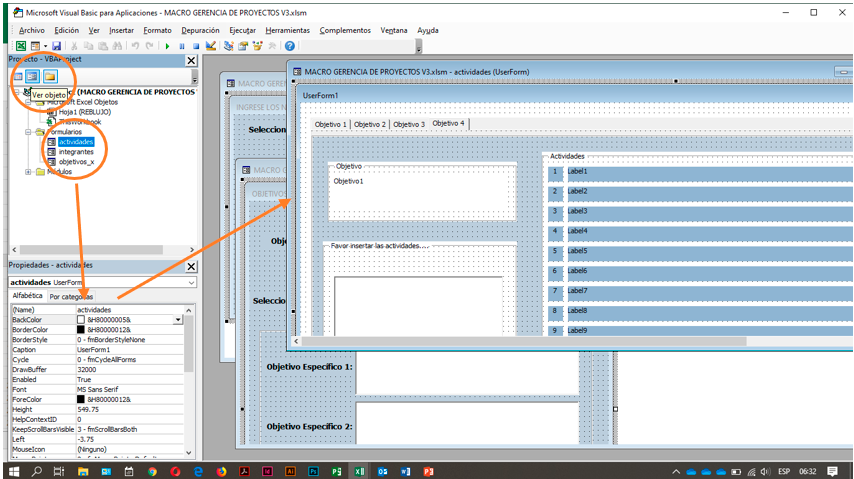Select the objetivos_x form in tree
Image resolution: width=854 pixels, height=479 pixels.
point(76,162)
